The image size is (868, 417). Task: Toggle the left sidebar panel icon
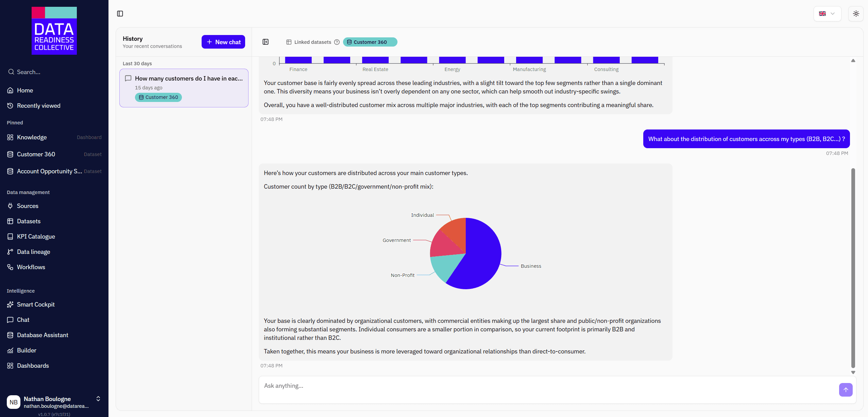(120, 14)
